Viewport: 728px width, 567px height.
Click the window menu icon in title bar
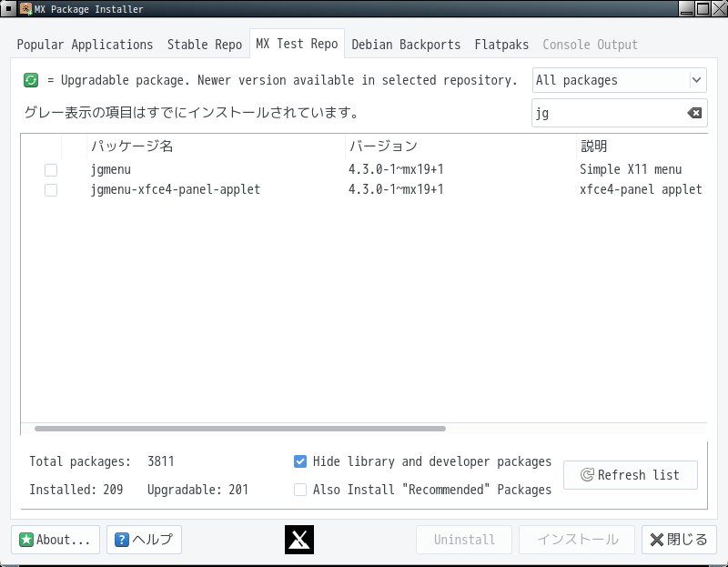8,8
